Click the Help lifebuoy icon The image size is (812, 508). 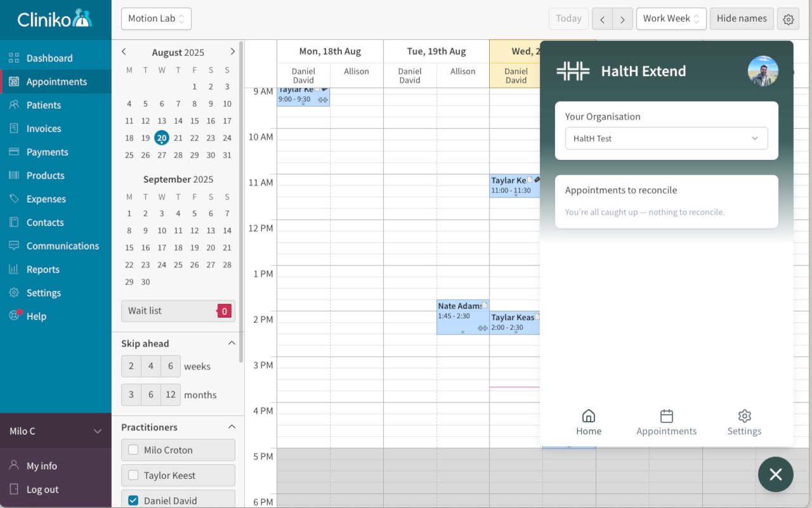point(14,316)
